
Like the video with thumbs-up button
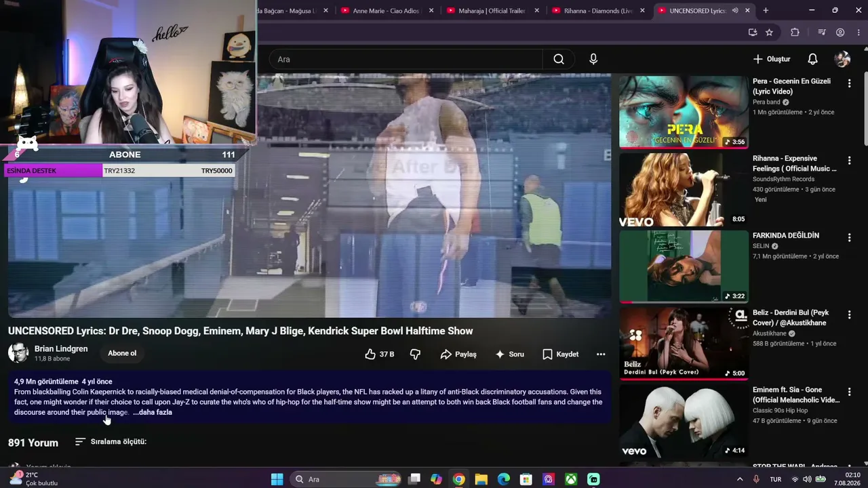click(380, 354)
